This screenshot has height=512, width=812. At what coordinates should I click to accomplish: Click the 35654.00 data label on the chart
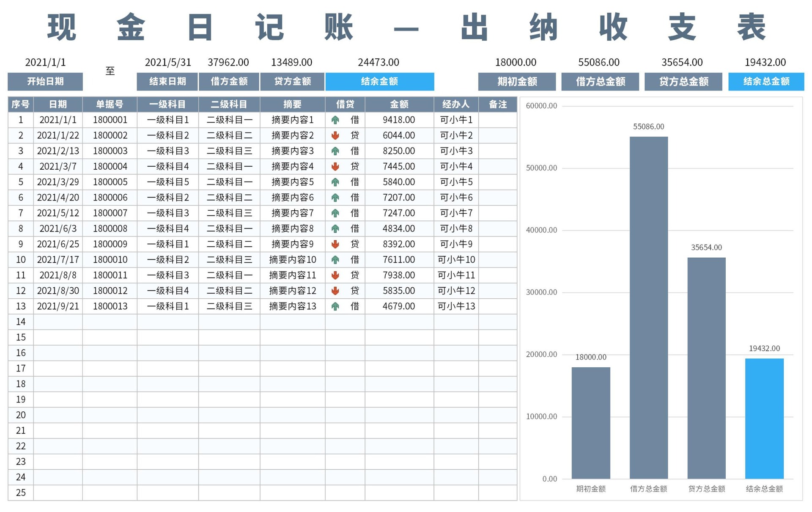(x=706, y=248)
